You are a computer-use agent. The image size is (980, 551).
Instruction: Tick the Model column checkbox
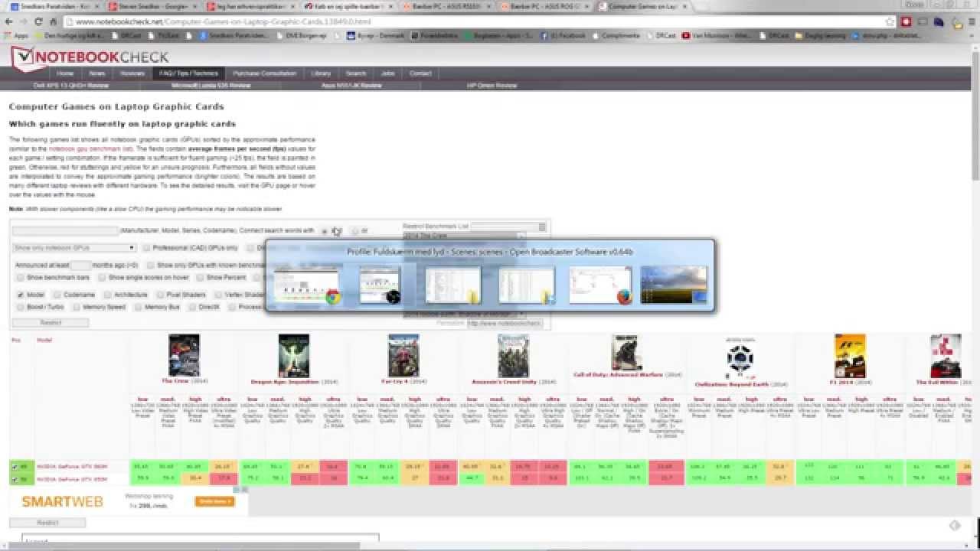tap(20, 295)
